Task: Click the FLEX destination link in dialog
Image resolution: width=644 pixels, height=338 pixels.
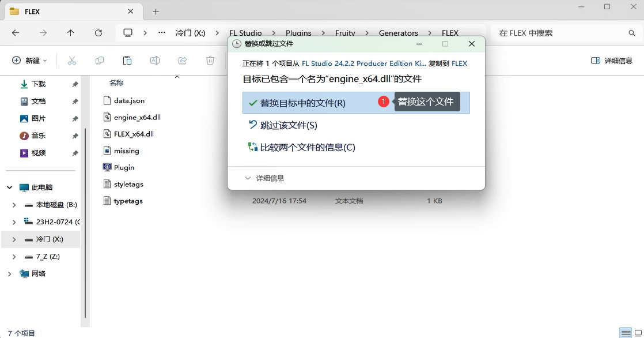Action: 460,63
